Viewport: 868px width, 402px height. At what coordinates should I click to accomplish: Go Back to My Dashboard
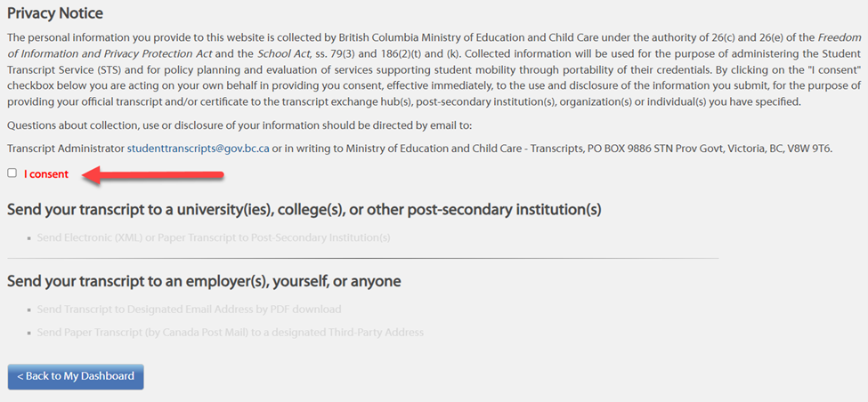coord(76,376)
